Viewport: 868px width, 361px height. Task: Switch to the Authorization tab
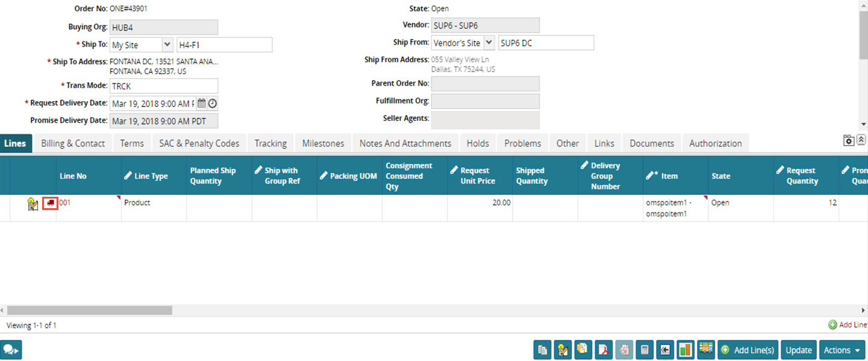(716, 143)
